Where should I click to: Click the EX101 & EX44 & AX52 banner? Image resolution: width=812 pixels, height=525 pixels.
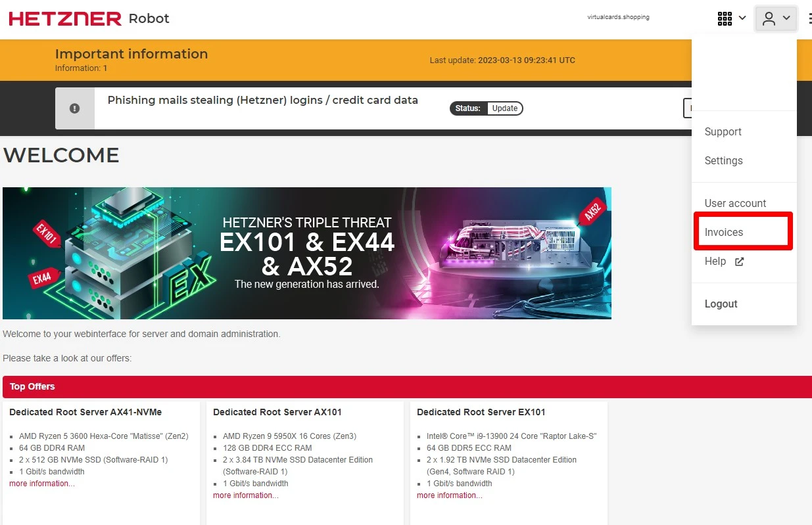click(x=307, y=253)
